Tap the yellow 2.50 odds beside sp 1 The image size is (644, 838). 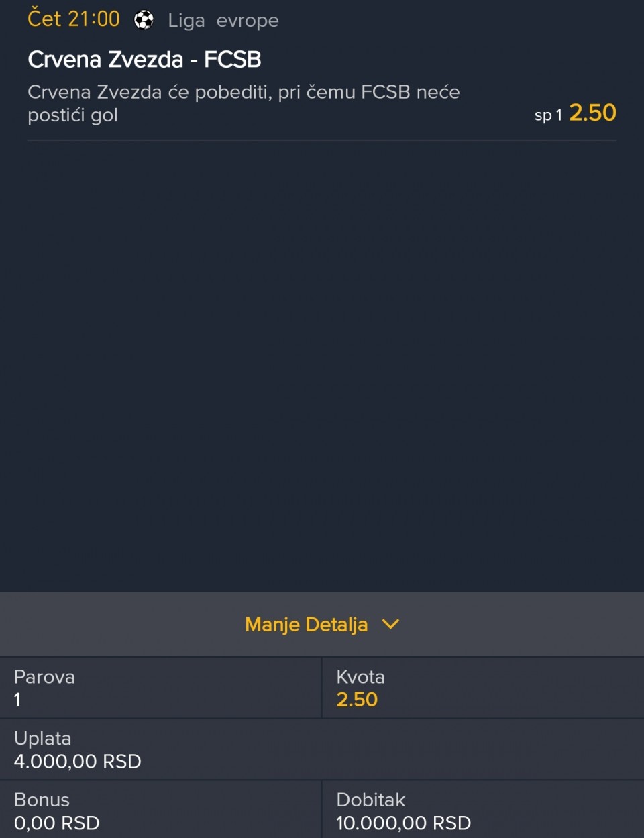(592, 113)
